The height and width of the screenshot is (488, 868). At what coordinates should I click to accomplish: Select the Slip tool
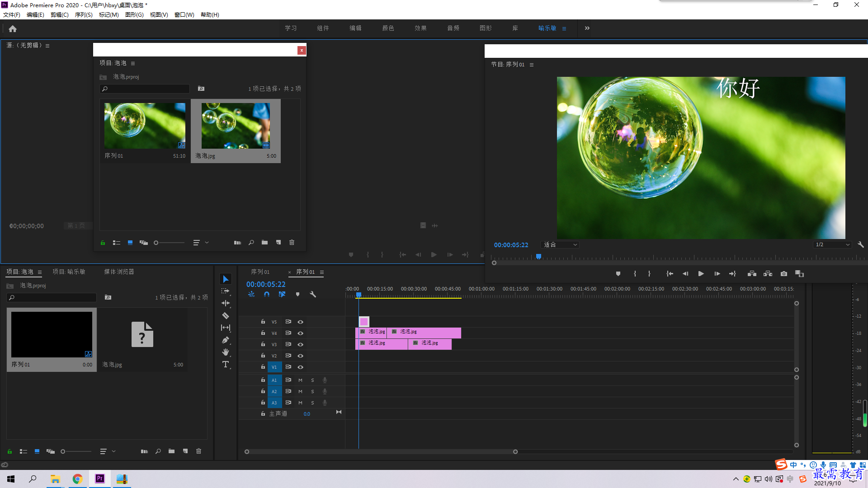[226, 328]
